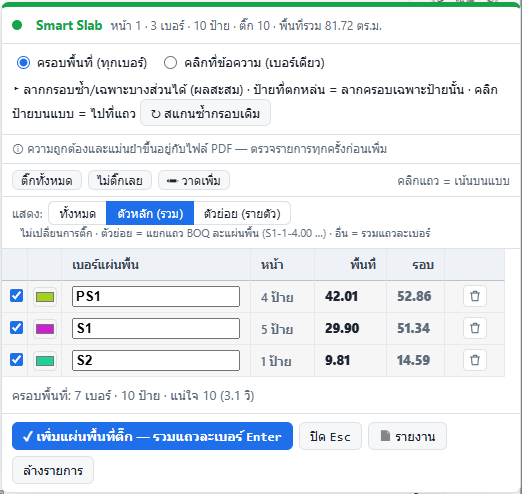Click the area value 9.81

coord(337,360)
